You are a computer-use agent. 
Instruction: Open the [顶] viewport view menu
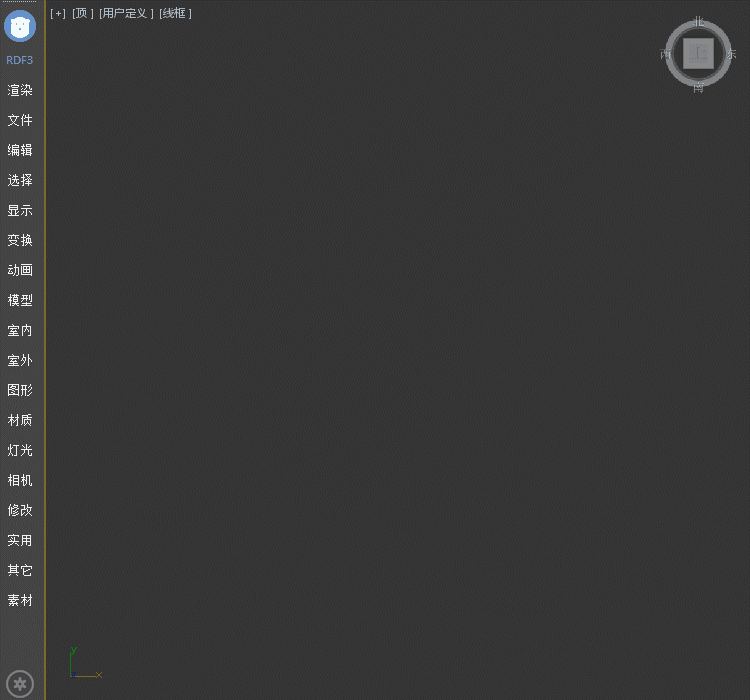click(x=83, y=13)
